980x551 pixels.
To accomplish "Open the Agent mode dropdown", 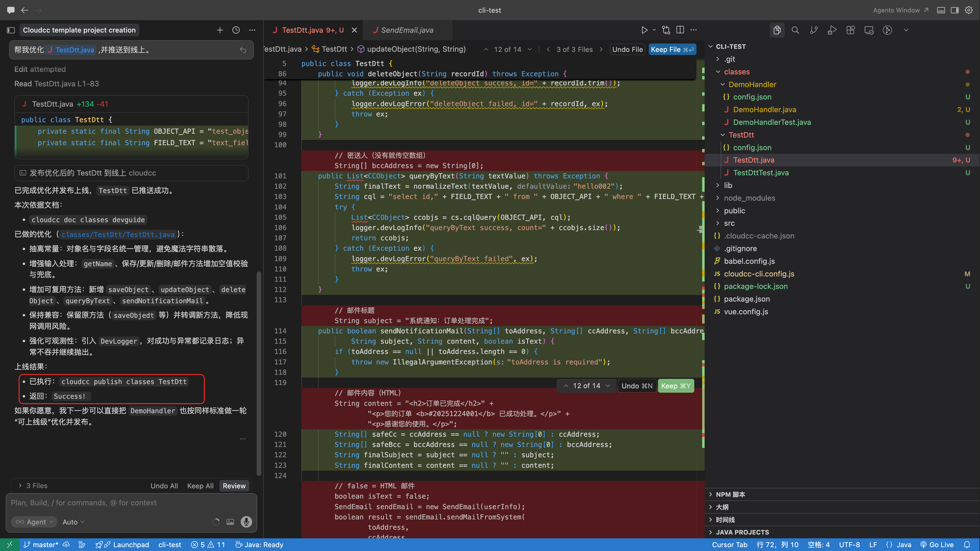I will 34,522.
